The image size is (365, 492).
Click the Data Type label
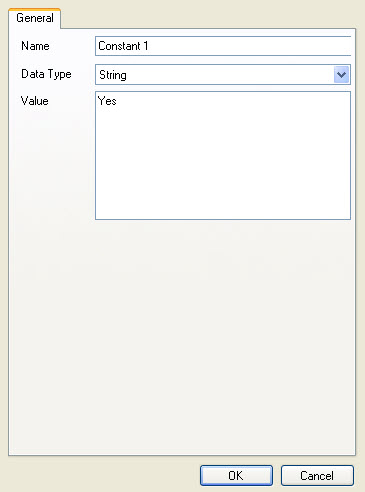point(46,74)
